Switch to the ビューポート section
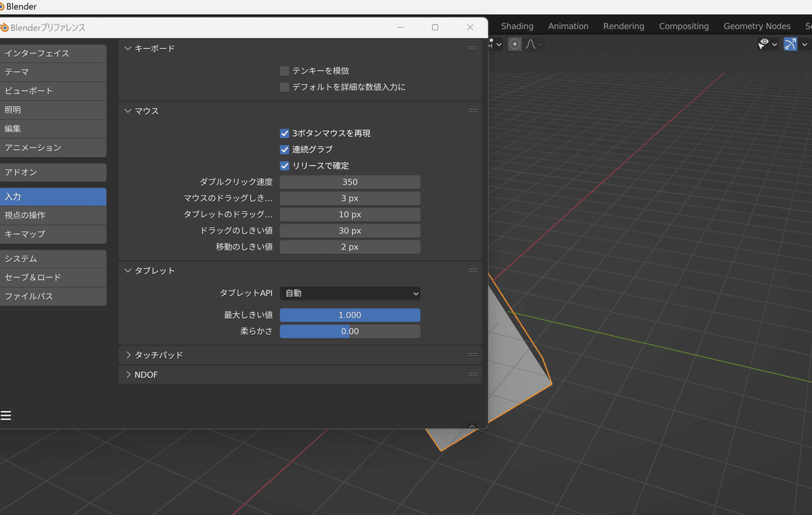 53,91
